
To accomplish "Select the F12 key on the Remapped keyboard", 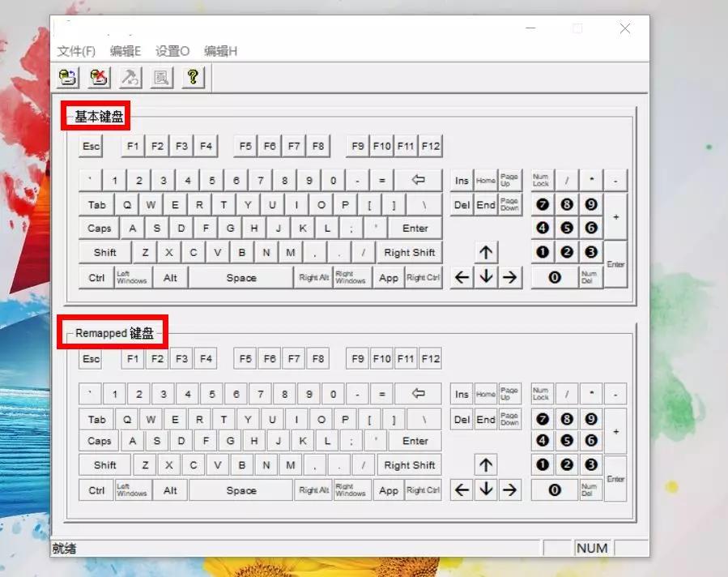I will [x=431, y=359].
